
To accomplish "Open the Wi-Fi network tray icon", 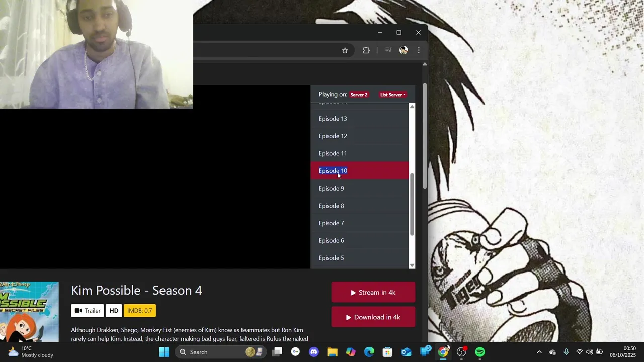I will 580,352.
